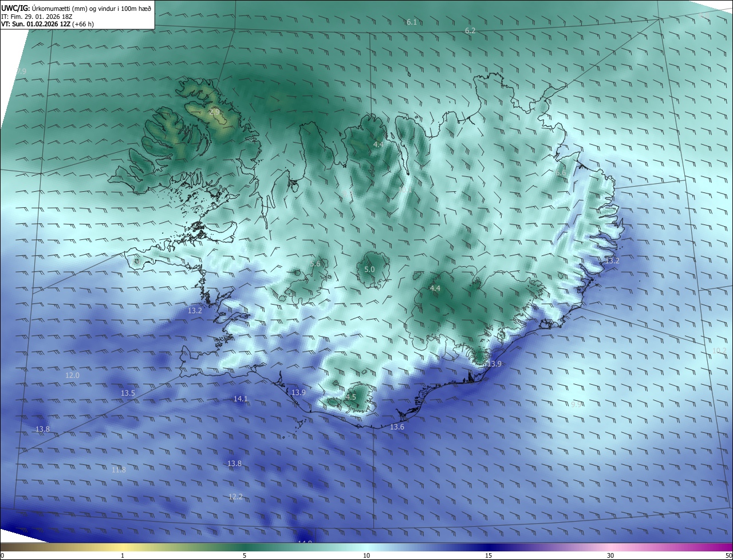Click the 6.6 map value
The width and height of the screenshot is (733, 560).
[x=561, y=172]
